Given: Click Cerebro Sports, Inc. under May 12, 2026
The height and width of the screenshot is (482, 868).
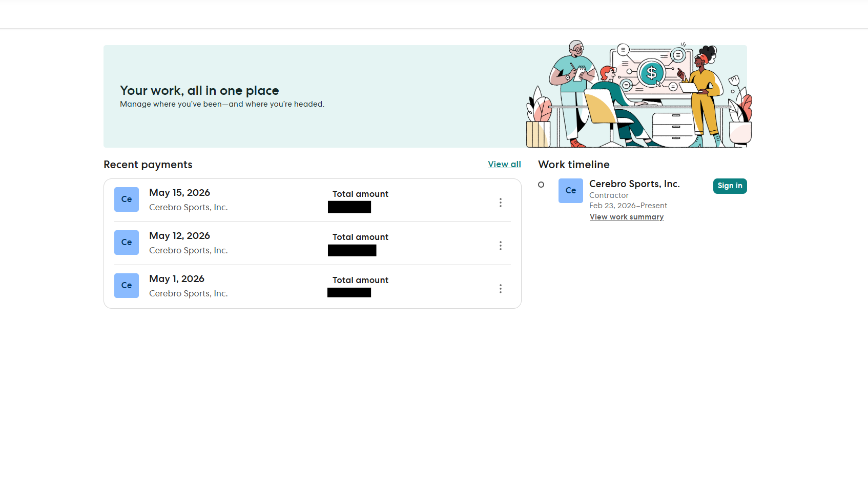Looking at the screenshot, I should tap(189, 250).
